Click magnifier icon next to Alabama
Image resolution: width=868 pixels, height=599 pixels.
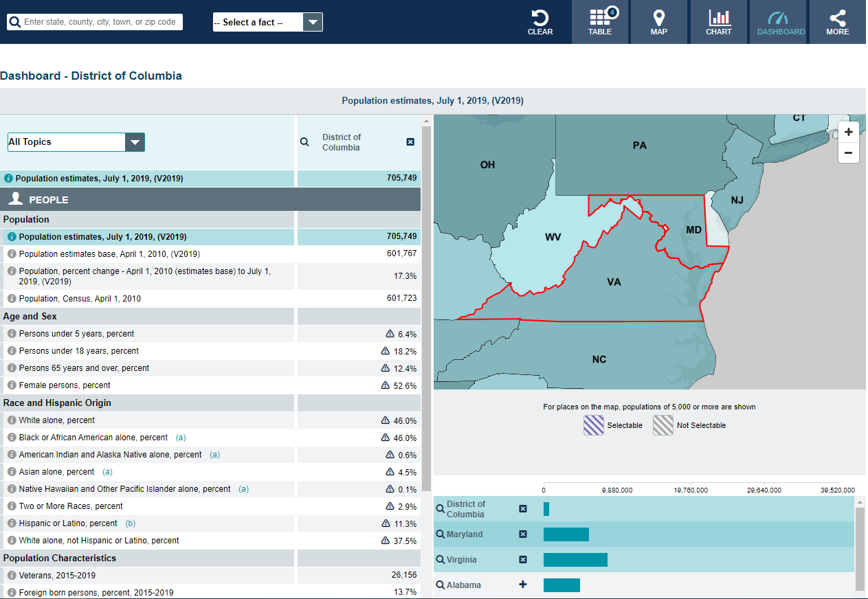click(x=441, y=585)
